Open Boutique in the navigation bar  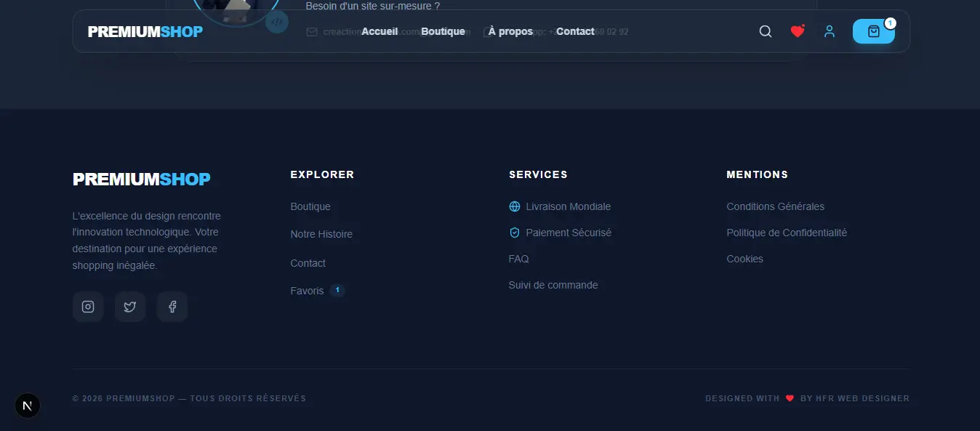[443, 31]
